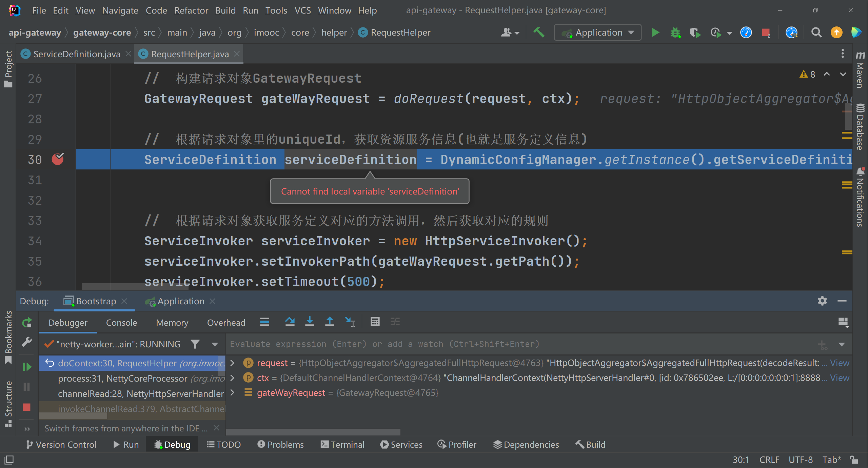Toggle breakpoint on line 30
This screenshot has width=868, height=468.
(58, 159)
